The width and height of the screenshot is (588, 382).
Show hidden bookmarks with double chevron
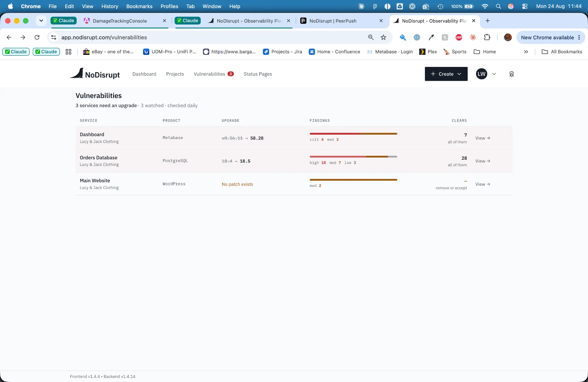click(526, 52)
